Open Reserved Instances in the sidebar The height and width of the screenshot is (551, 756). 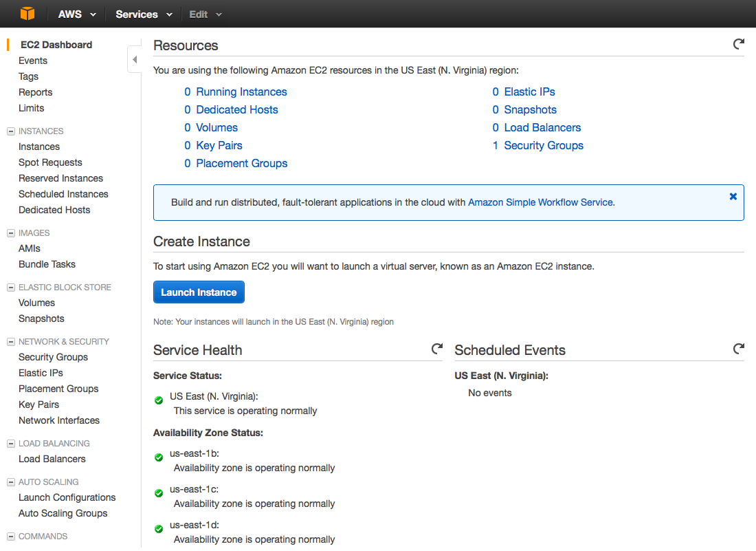60,179
